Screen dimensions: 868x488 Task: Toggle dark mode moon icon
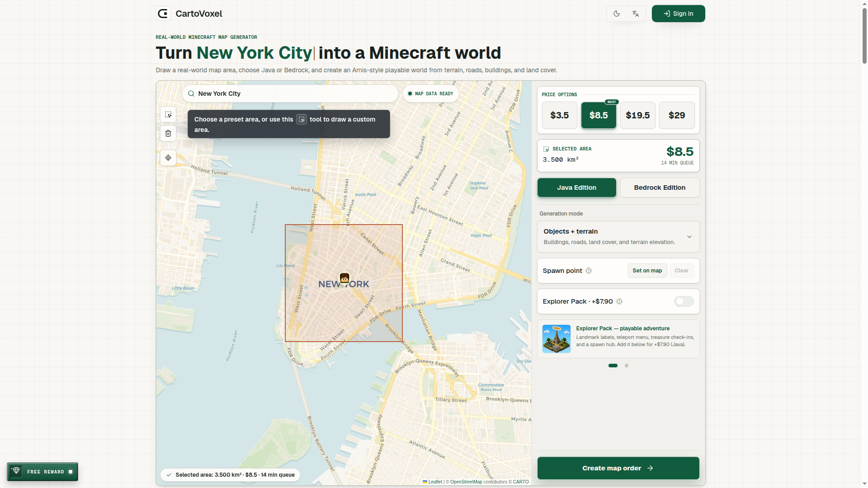pyautogui.click(x=617, y=14)
